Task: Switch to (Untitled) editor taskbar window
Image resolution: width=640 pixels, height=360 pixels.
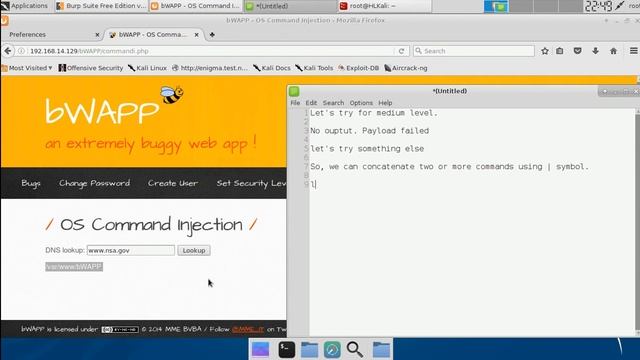Action: [290, 6]
